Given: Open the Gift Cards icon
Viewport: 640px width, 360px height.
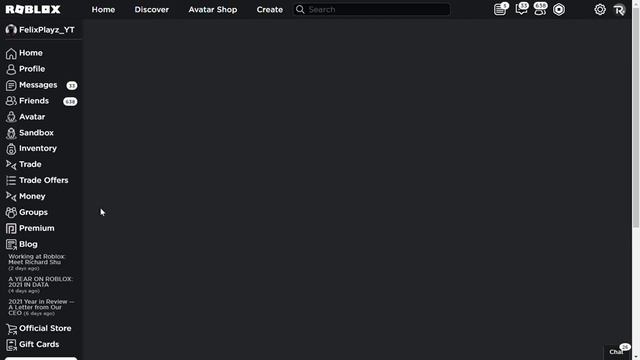Looking at the screenshot, I should (x=11, y=344).
